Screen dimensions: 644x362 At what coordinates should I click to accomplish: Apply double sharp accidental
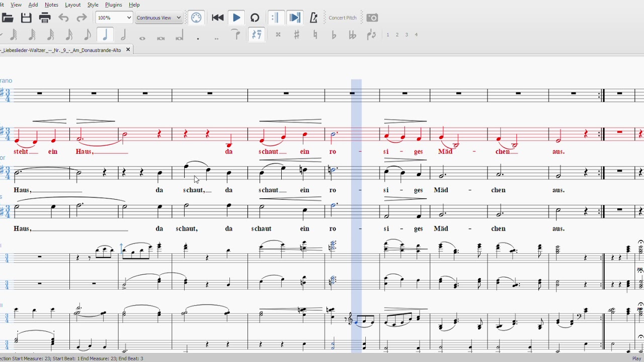(x=278, y=35)
